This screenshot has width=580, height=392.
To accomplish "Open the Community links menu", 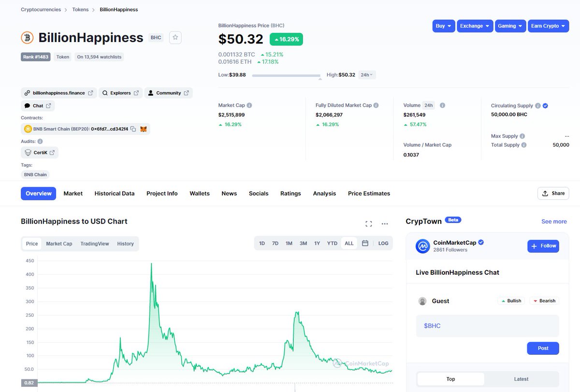I will [168, 93].
